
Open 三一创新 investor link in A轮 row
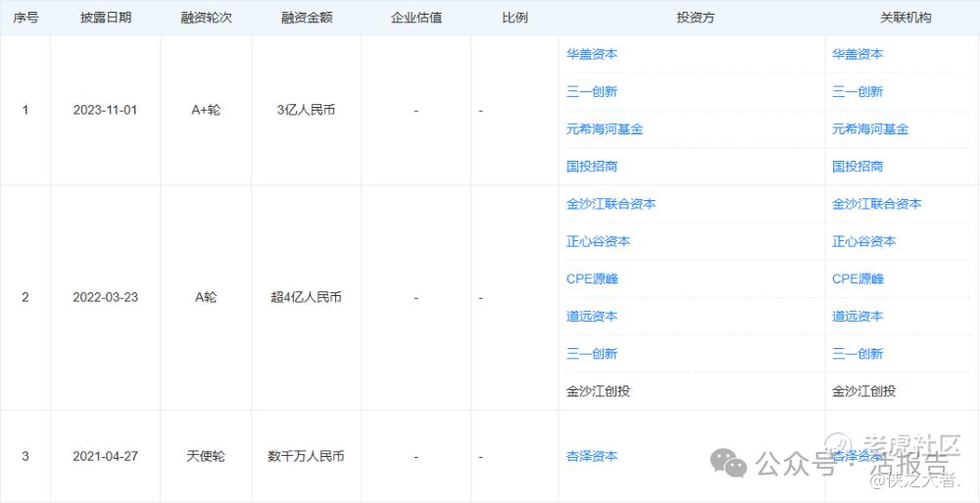[x=591, y=354]
